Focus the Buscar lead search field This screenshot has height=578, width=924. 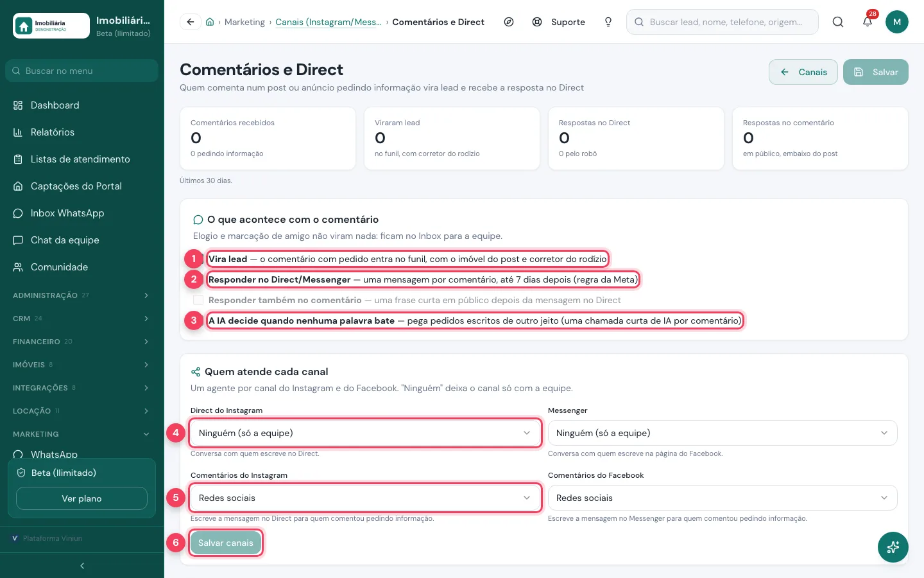click(x=723, y=22)
